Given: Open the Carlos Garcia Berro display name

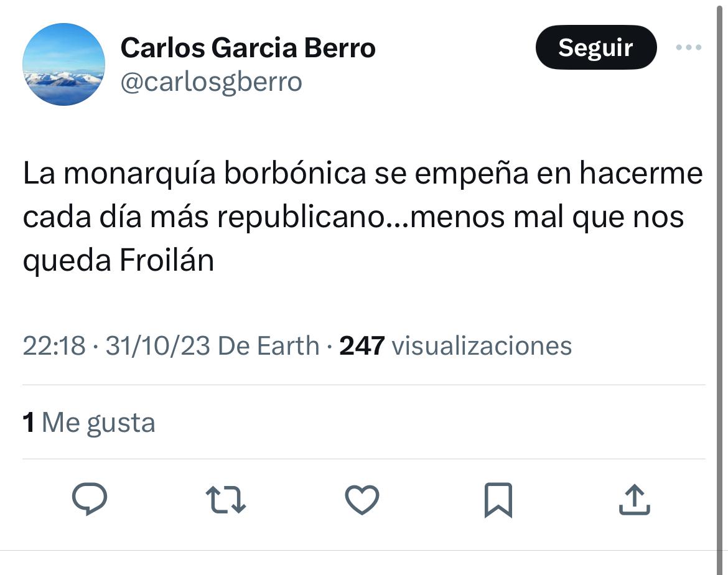Looking at the screenshot, I should point(248,47).
